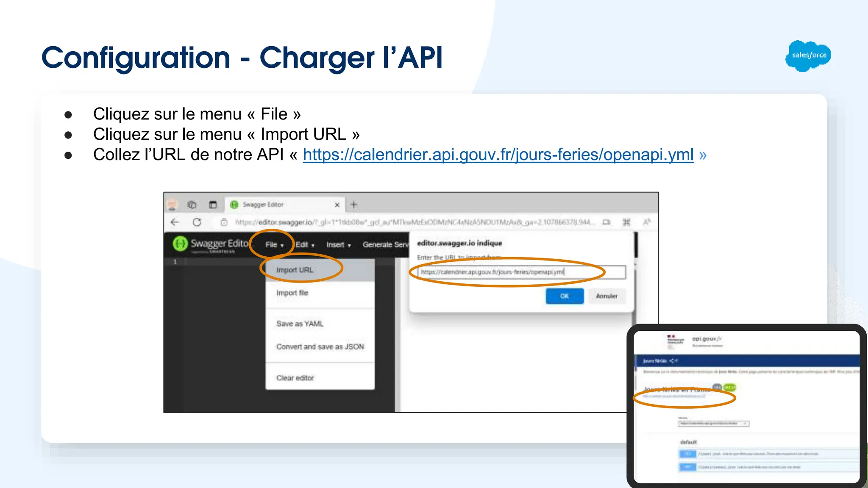Reload the page with refresh icon

tap(197, 222)
